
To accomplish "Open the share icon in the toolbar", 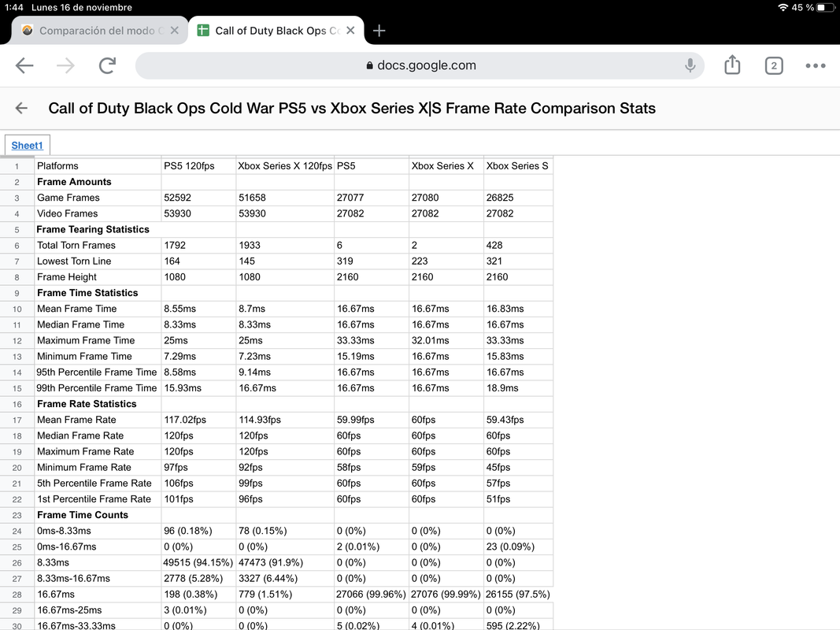I will point(732,65).
